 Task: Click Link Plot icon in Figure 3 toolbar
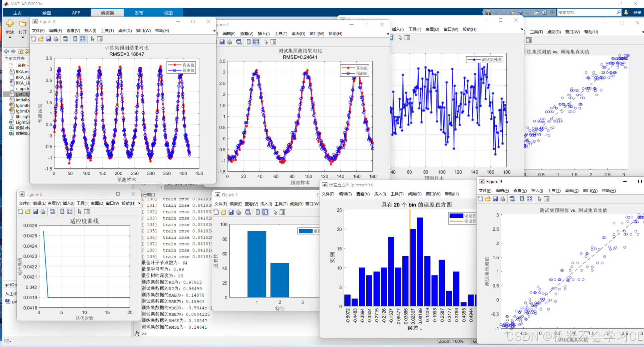(66, 39)
